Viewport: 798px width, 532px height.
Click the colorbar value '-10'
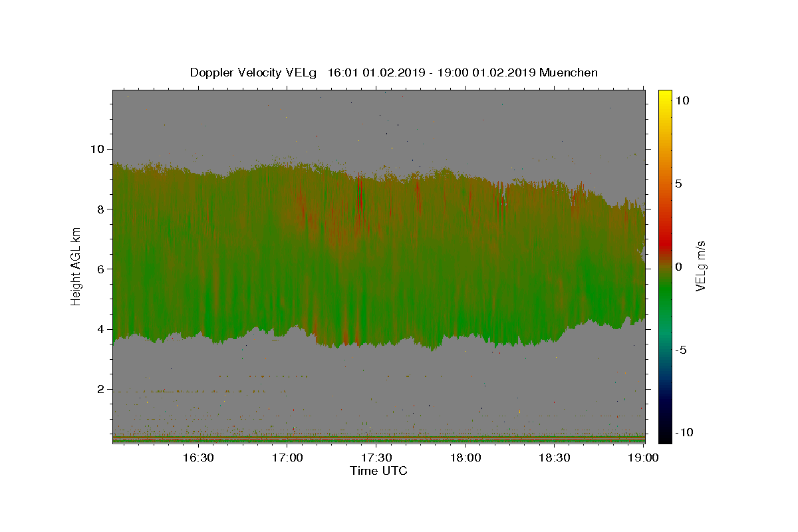686,432
